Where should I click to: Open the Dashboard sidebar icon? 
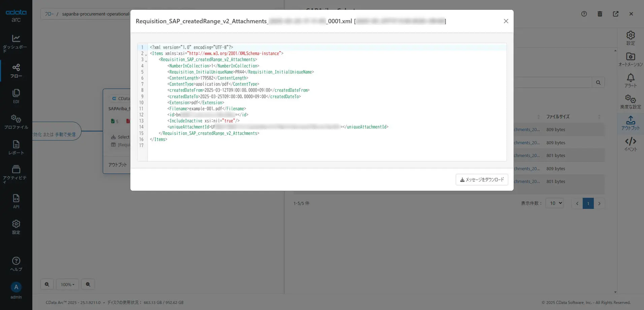(x=16, y=43)
